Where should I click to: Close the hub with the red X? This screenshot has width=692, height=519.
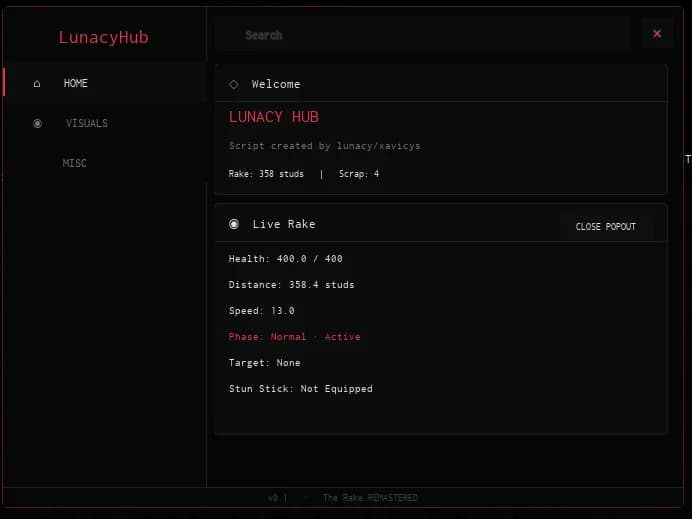657,34
